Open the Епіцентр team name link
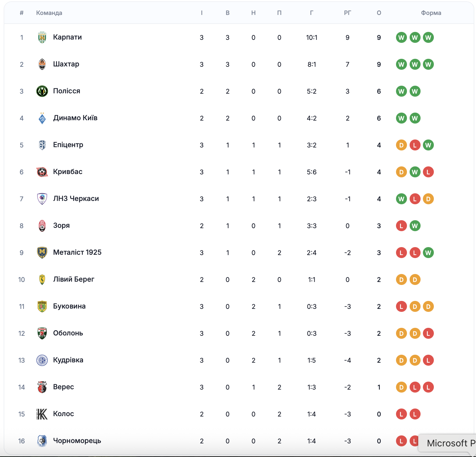476x457 pixels. (x=68, y=145)
